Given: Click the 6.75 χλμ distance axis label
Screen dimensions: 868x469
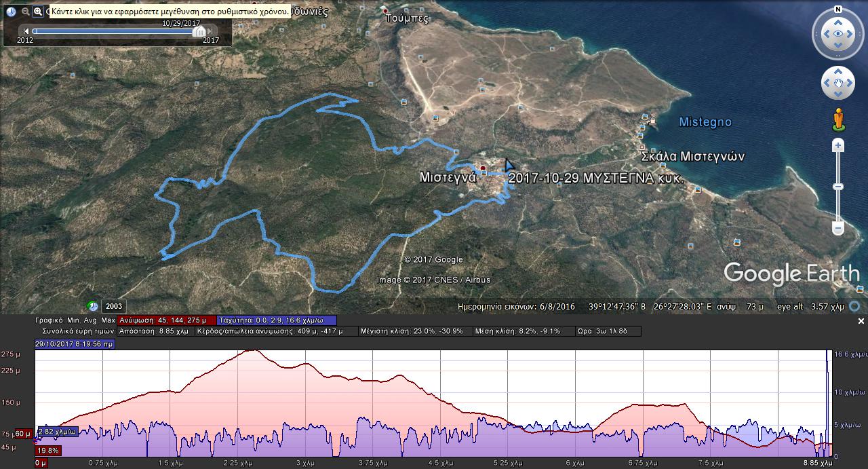Looking at the screenshot, I should [642, 464].
